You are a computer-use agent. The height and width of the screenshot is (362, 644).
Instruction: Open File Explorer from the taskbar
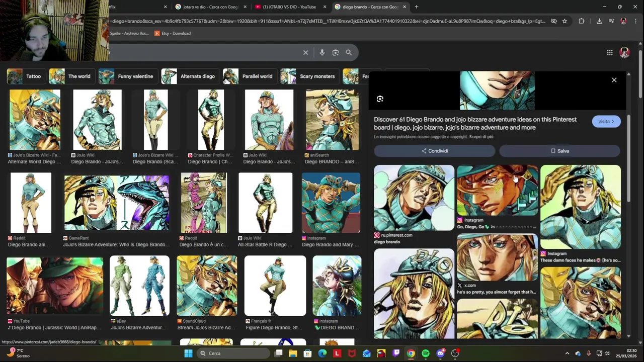pyautogui.click(x=293, y=353)
